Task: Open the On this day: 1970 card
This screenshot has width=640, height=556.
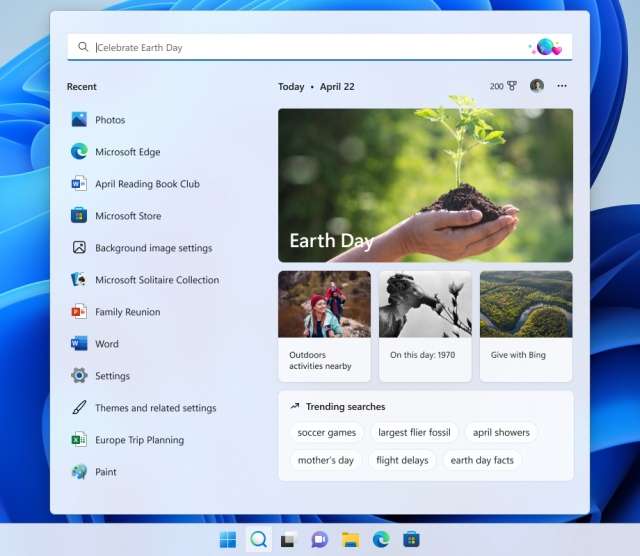Action: click(425, 326)
